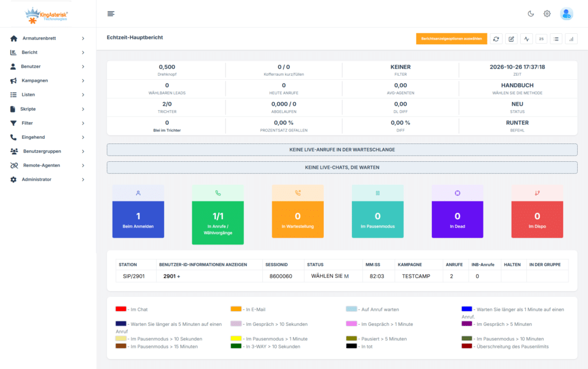The image size is (588, 369).
Task: Expand the Eingehend chevron
Action: [x=83, y=137]
